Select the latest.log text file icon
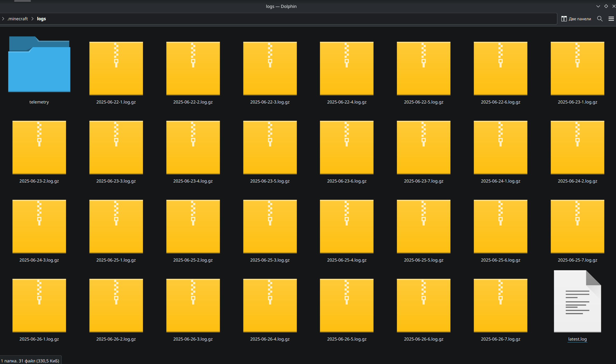This screenshot has height=364, width=616. [577, 301]
